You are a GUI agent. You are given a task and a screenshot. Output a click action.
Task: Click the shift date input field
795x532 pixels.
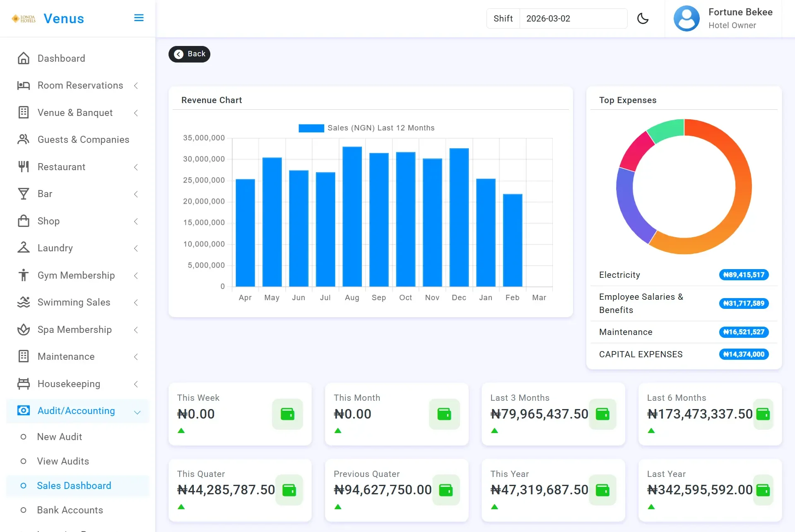[x=573, y=19]
